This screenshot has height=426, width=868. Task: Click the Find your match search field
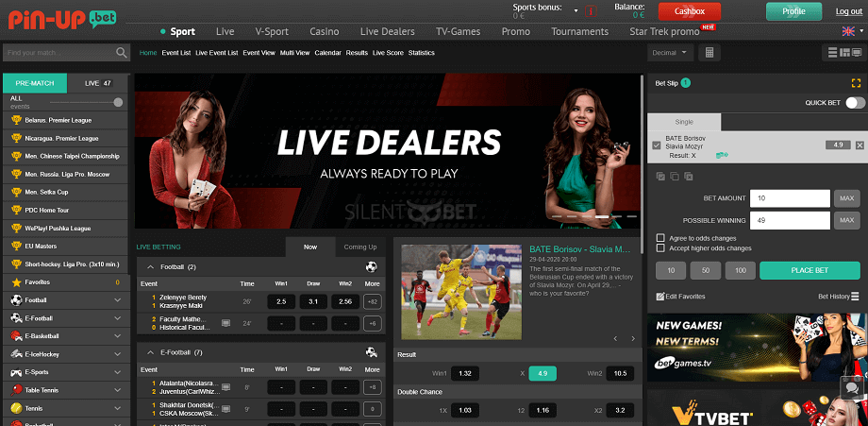click(x=59, y=53)
